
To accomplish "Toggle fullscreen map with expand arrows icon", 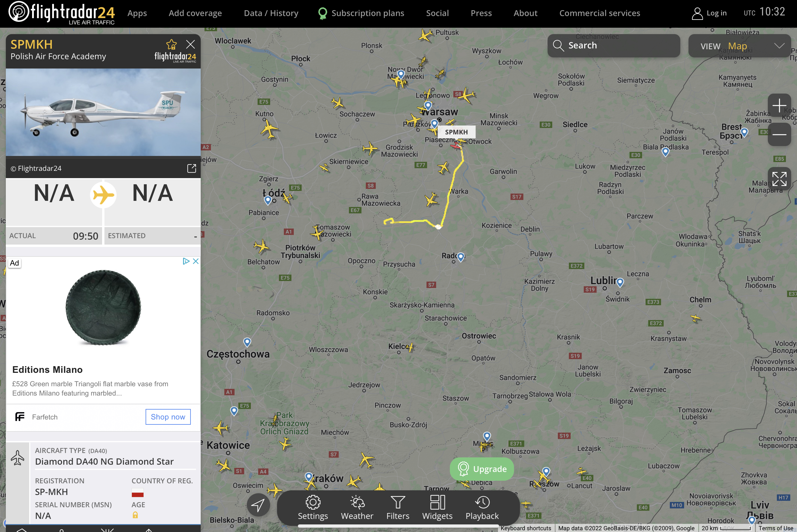I will 779,179.
